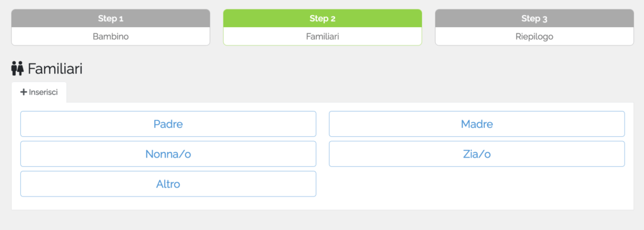Click the family people icon beside Familiari heading
Image resolution: width=644 pixels, height=230 pixels.
17,69
